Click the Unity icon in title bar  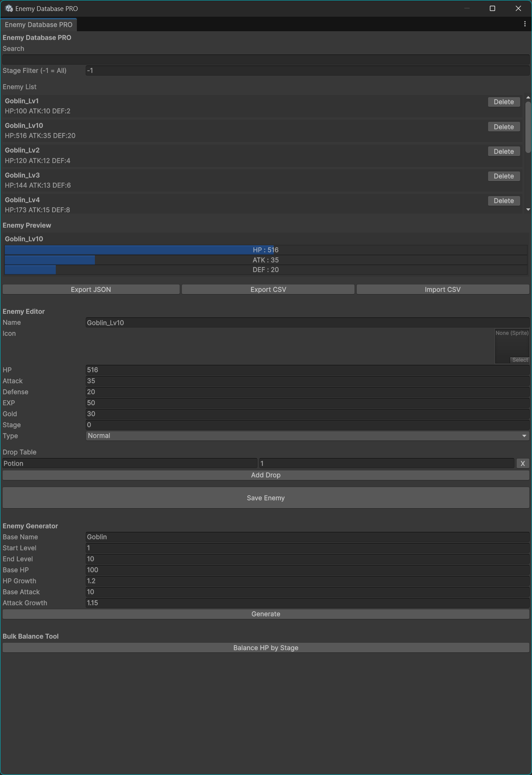point(9,8)
